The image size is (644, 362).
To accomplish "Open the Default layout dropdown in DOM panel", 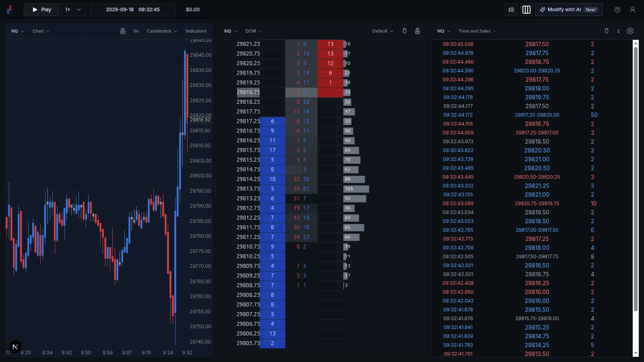I will pyautogui.click(x=383, y=31).
